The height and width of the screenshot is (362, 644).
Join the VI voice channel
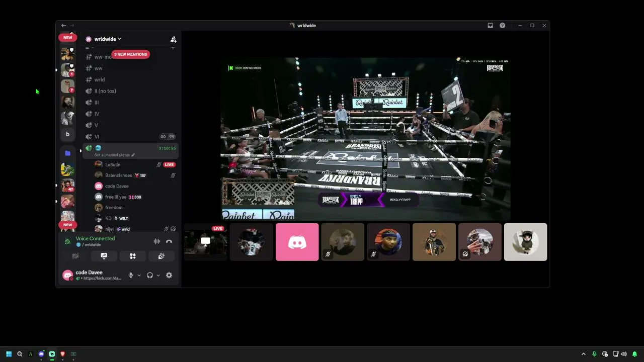coord(97,137)
